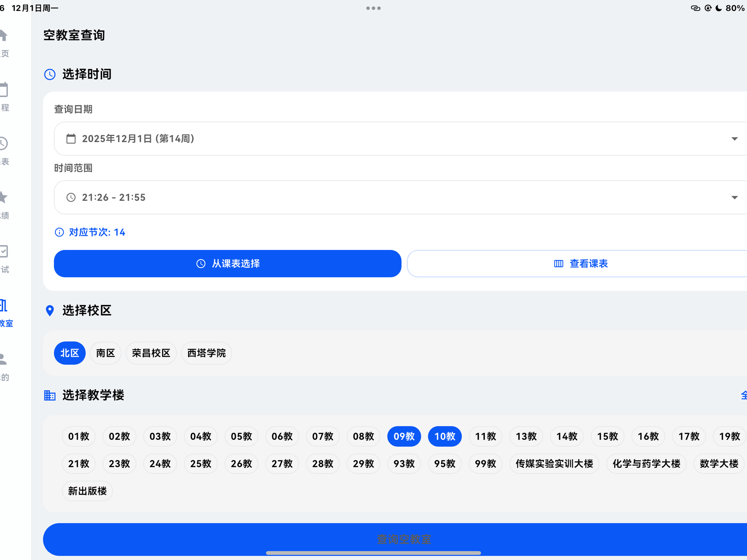Toggle building 传媒实验实训大楼
Viewport: 747px width, 560px height.
point(555,464)
